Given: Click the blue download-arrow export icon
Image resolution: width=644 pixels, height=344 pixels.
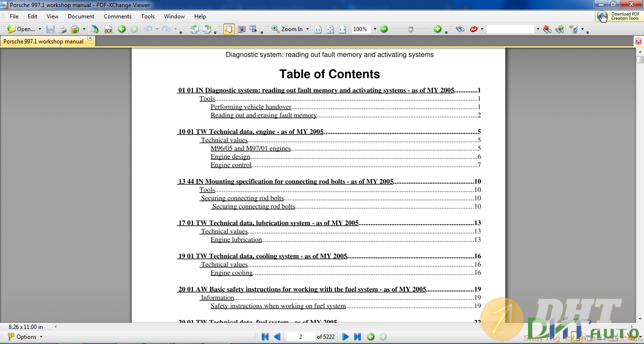Looking at the screenshot, I should (x=95, y=29).
